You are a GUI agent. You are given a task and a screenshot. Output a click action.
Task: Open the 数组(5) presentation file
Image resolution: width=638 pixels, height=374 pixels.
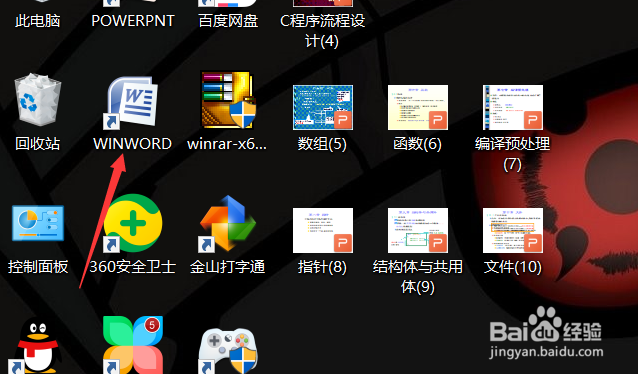(x=323, y=107)
